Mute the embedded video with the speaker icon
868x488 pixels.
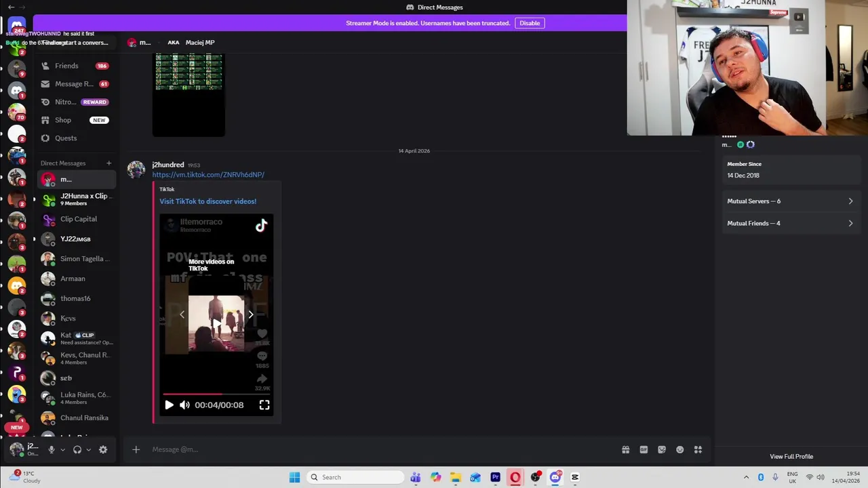tap(184, 405)
